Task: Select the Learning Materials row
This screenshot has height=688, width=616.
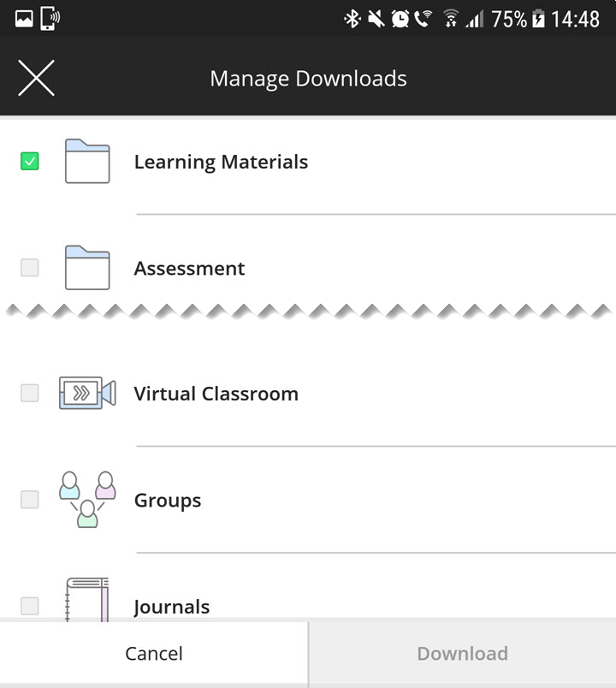Action: pyautogui.click(x=221, y=162)
